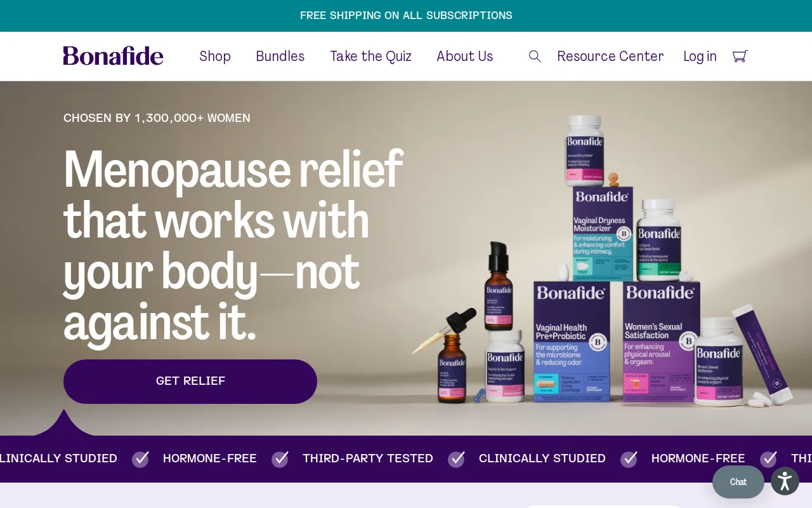Open the shopping cart icon
Viewport: 812px width, 508px height.
[x=740, y=57]
